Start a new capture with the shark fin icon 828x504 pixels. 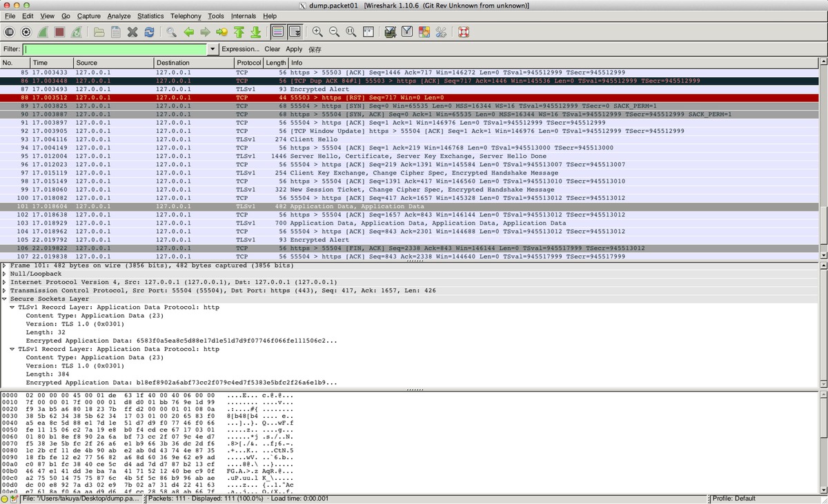[43, 32]
